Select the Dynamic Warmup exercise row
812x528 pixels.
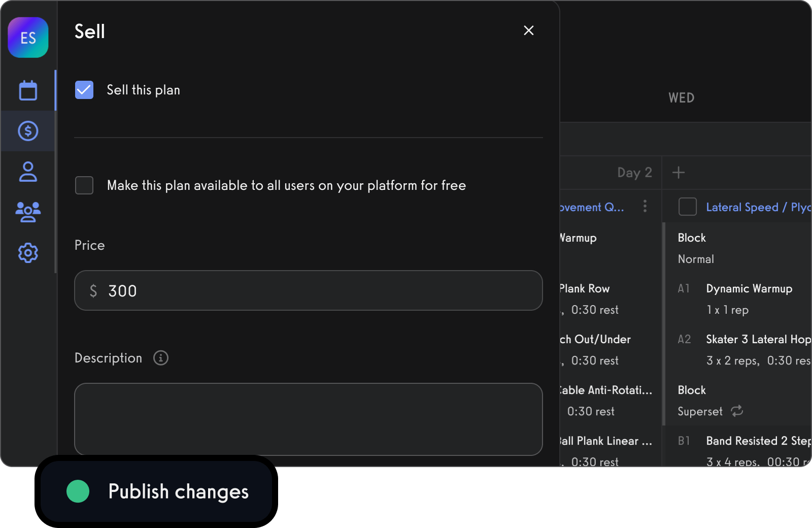pyautogui.click(x=749, y=289)
